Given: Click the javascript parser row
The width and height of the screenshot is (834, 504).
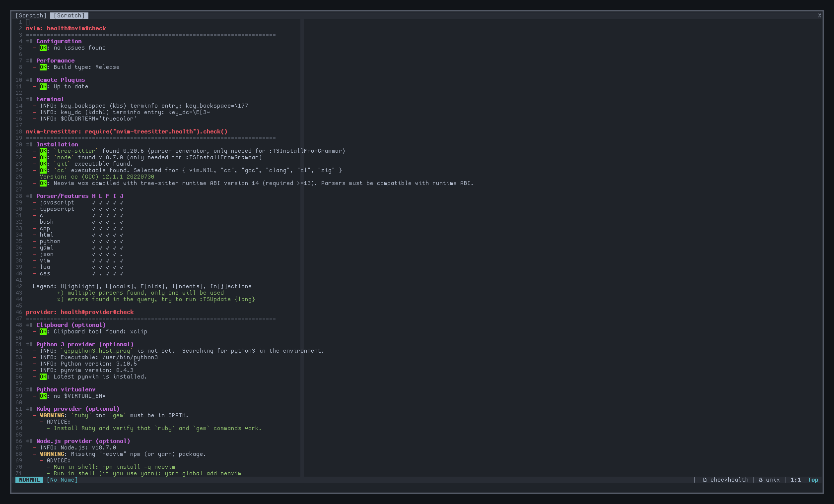Looking at the screenshot, I should 78,202.
